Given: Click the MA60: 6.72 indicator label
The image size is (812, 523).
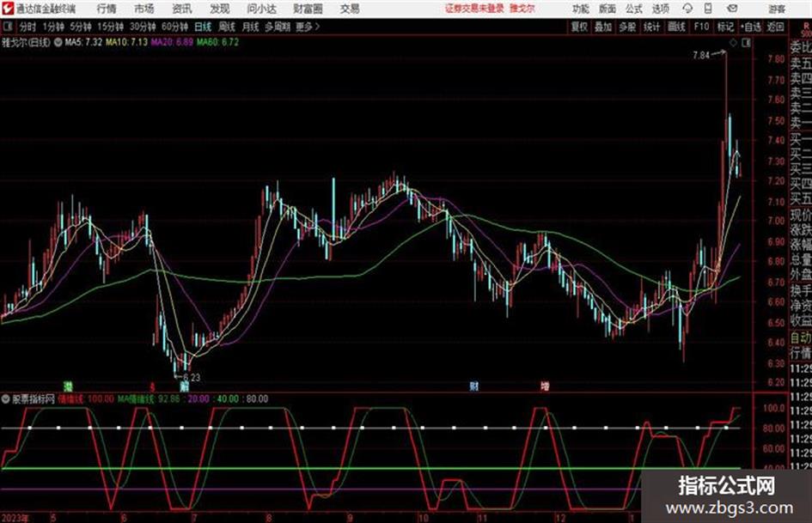Looking at the screenshot, I should coord(217,42).
